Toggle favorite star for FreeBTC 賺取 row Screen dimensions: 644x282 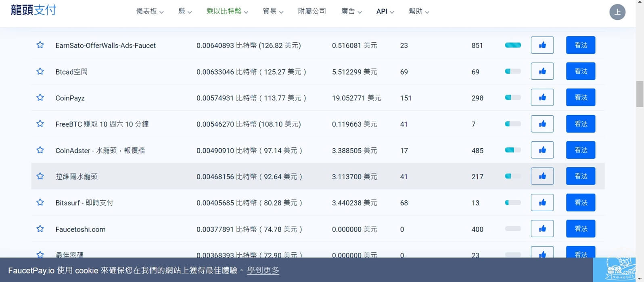(40, 124)
